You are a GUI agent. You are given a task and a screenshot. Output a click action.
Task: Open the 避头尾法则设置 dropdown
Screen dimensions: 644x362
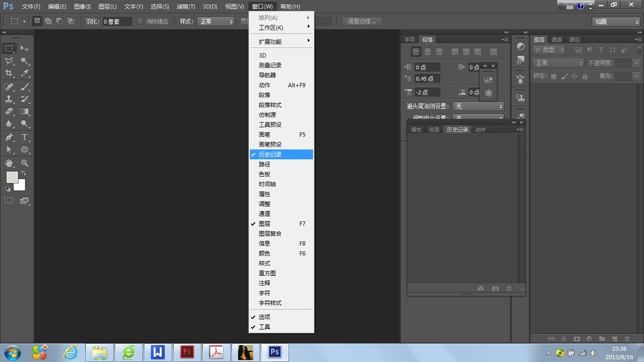tap(478, 106)
